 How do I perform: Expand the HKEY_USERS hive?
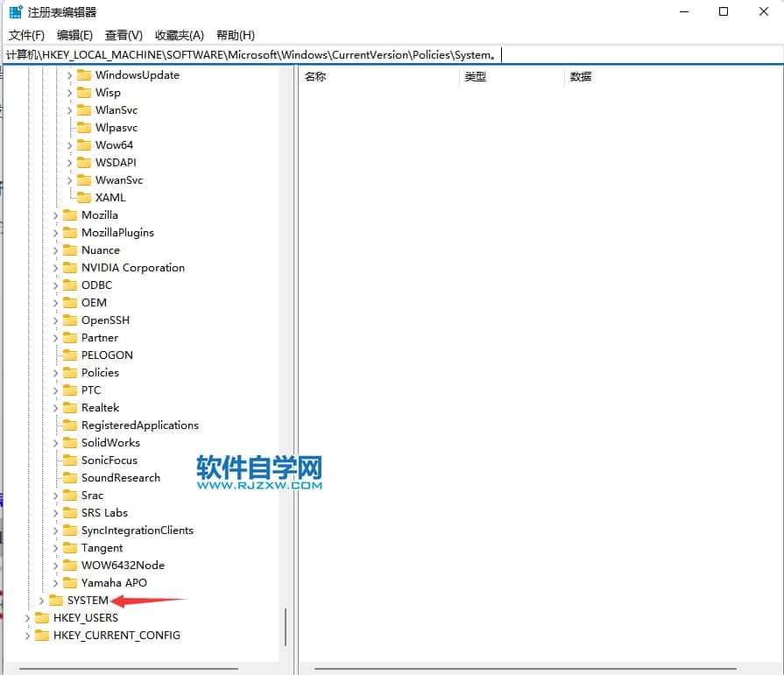[27, 618]
